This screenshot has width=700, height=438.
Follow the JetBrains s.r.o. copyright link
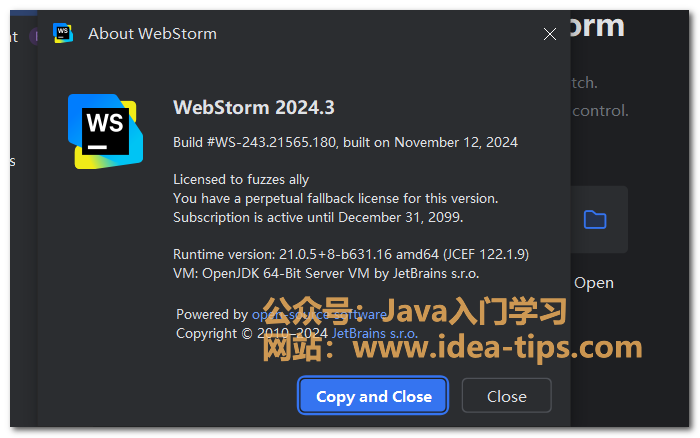374,333
